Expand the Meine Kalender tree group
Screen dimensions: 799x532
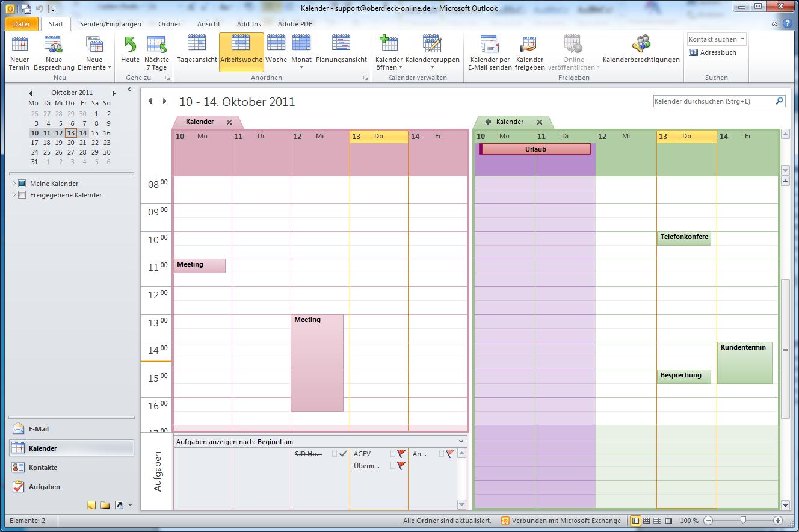14,184
